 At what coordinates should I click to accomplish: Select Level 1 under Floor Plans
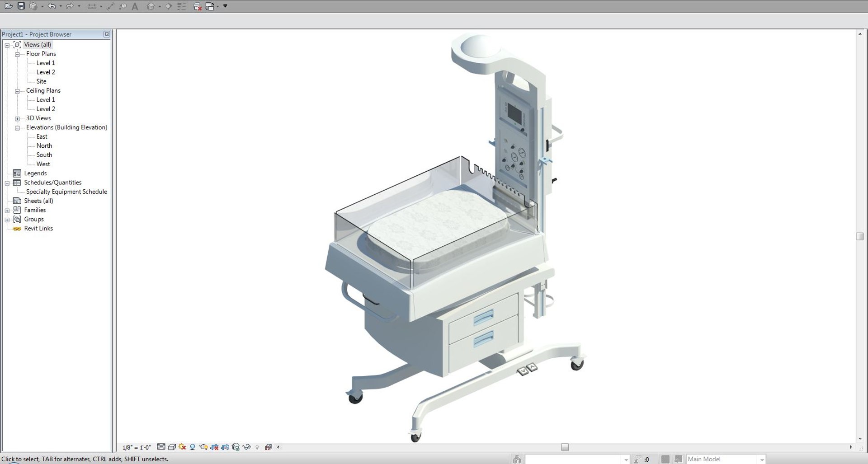tap(46, 63)
